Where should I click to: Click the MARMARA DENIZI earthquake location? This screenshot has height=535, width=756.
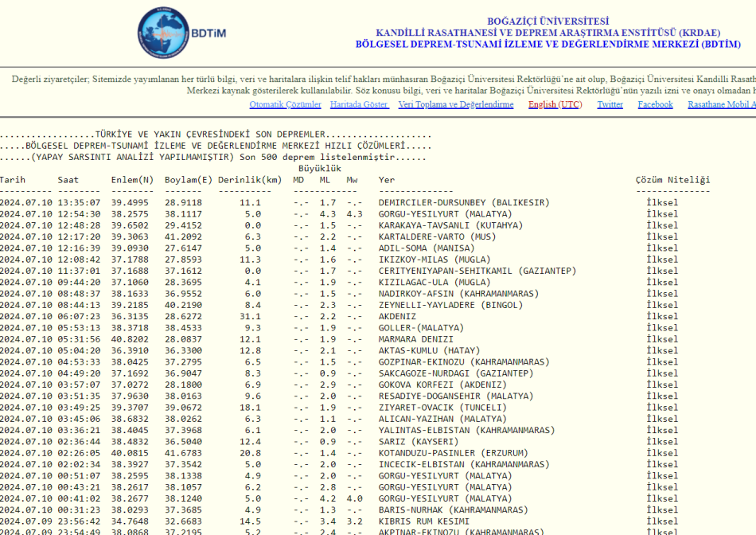415,339
